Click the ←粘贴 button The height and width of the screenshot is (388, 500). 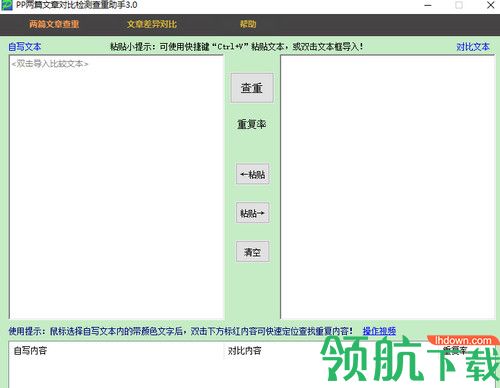click(253, 174)
